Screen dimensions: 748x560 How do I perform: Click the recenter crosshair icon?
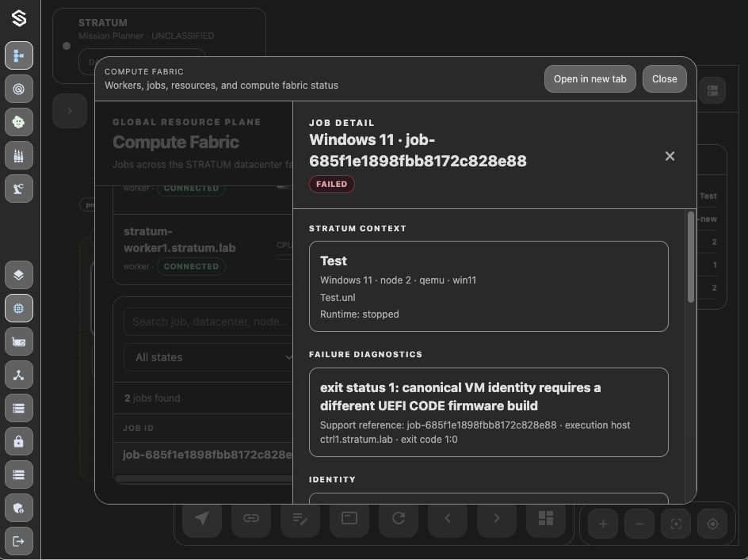[x=712, y=524]
